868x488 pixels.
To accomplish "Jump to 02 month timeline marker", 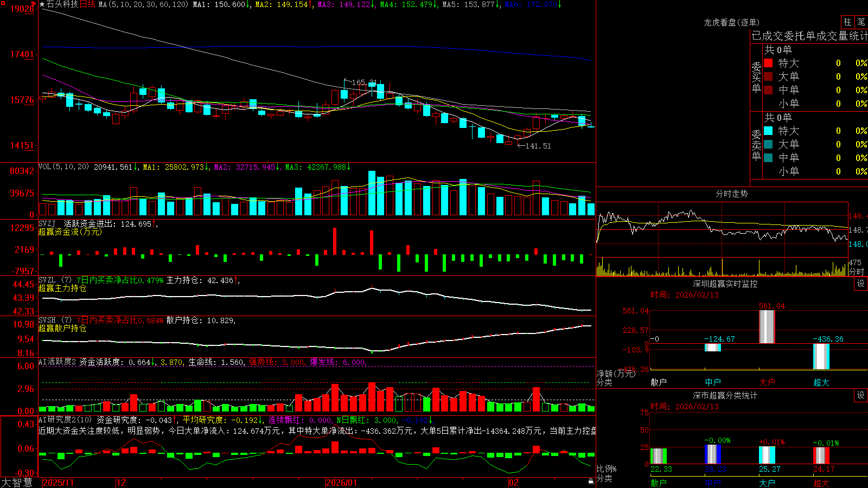I will tap(514, 483).
